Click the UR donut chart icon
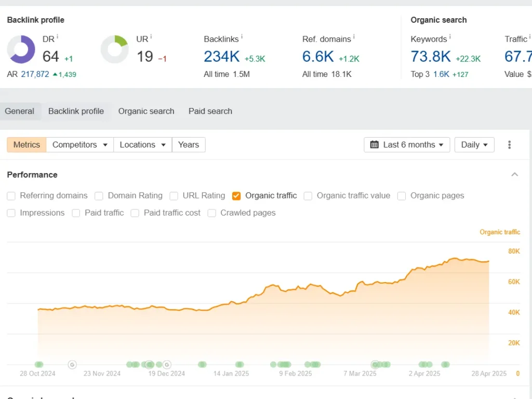The height and width of the screenshot is (399, 532). [x=115, y=49]
